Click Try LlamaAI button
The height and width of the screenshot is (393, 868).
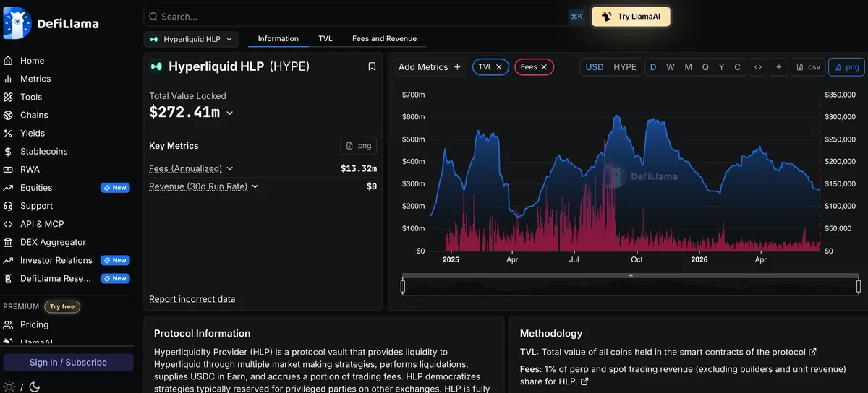coord(631,17)
